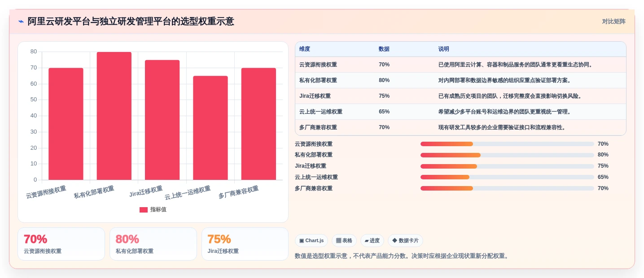Click the 数据 column header
Image resolution: width=644 pixels, height=278 pixels.
(384, 49)
